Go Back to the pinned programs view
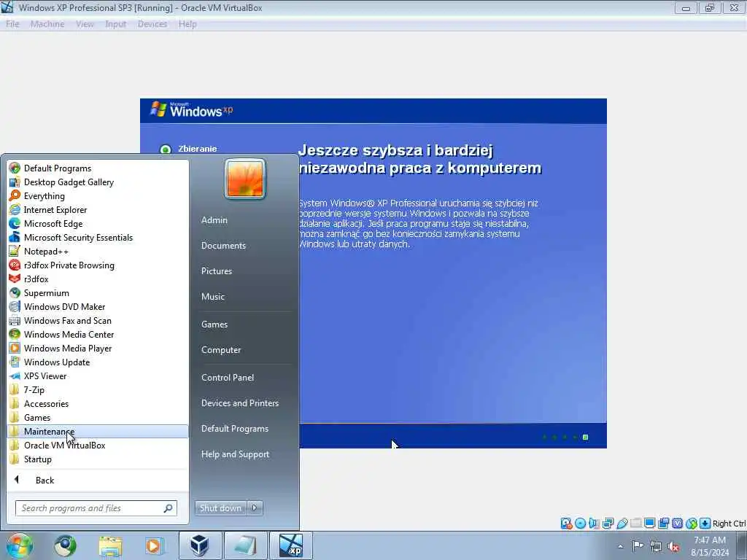 tap(98, 480)
